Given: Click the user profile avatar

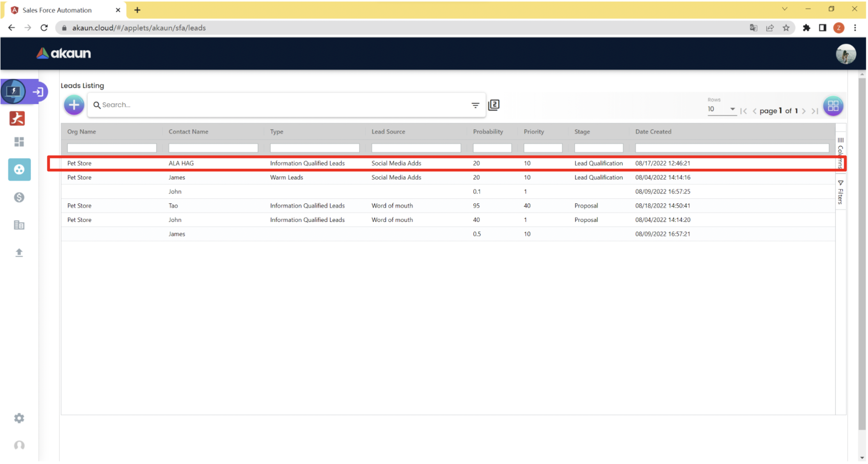Looking at the screenshot, I should 845,54.
